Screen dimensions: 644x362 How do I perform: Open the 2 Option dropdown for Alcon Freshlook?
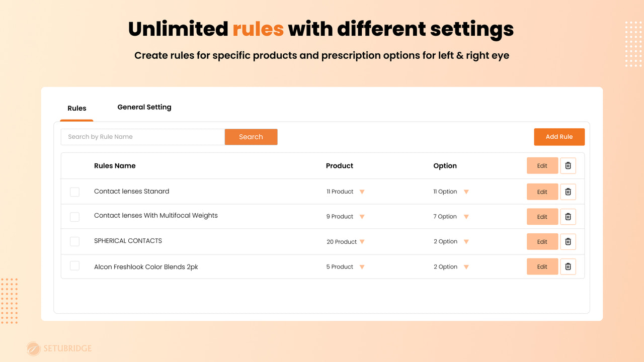(x=466, y=266)
